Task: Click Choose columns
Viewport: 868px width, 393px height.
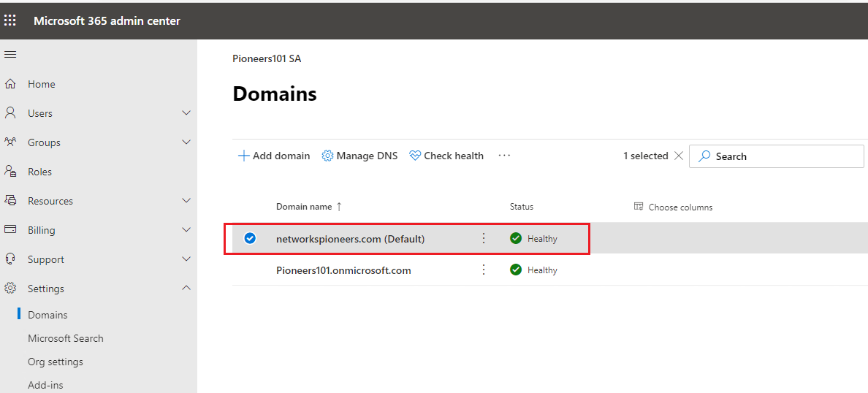Action: point(673,207)
